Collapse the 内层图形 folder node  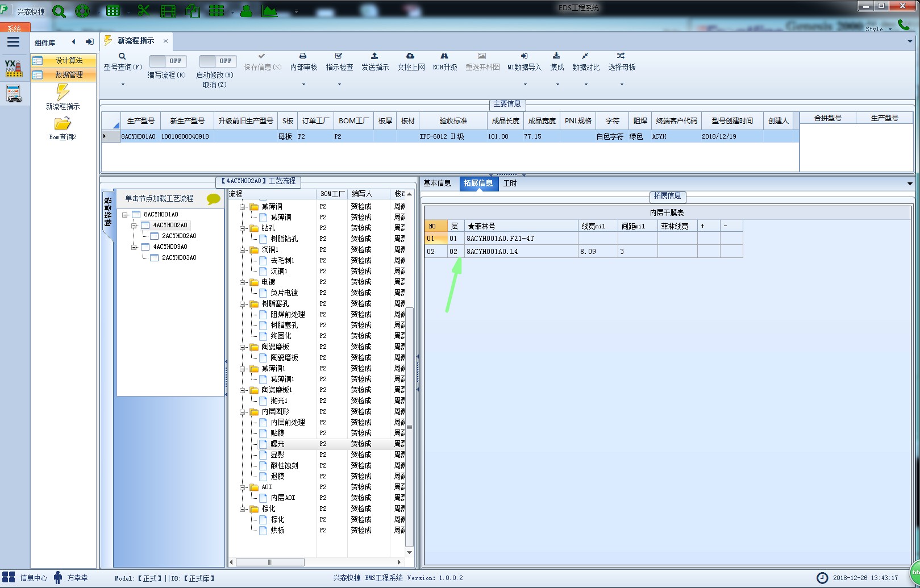(x=243, y=412)
